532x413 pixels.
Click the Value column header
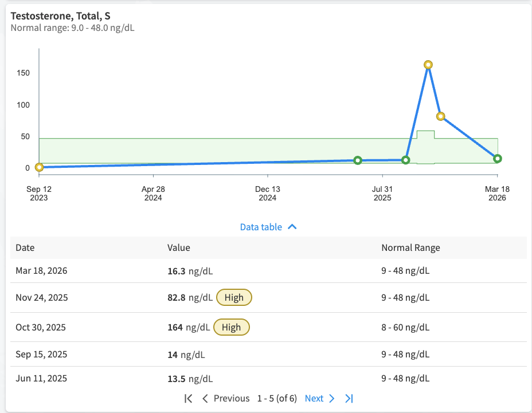(x=179, y=248)
